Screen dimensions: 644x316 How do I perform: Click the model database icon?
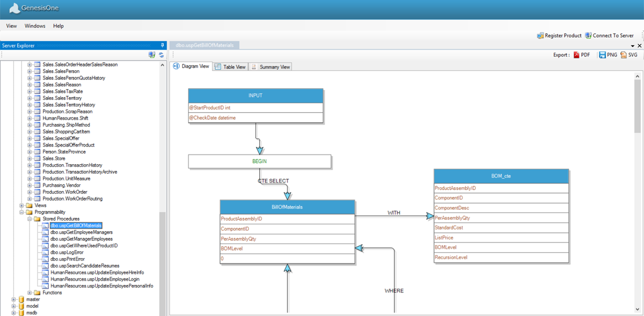(x=21, y=306)
